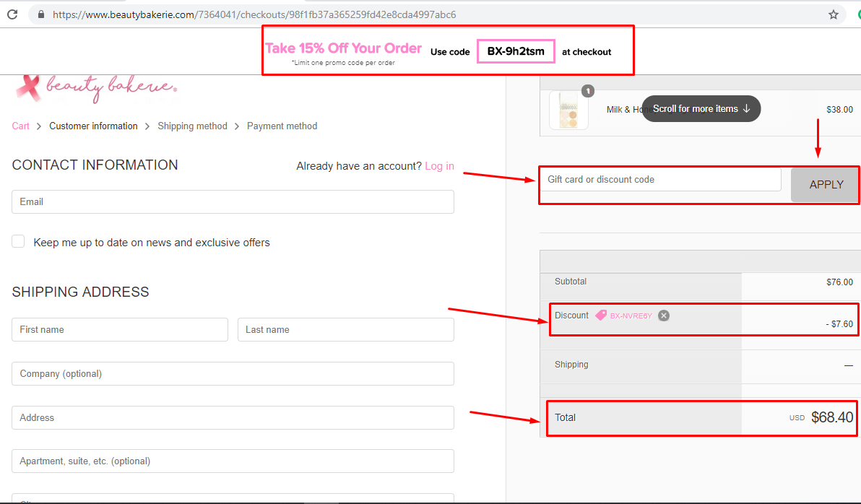Click the applied code text BX-NVRE6Y
861x504 pixels.
click(x=631, y=316)
